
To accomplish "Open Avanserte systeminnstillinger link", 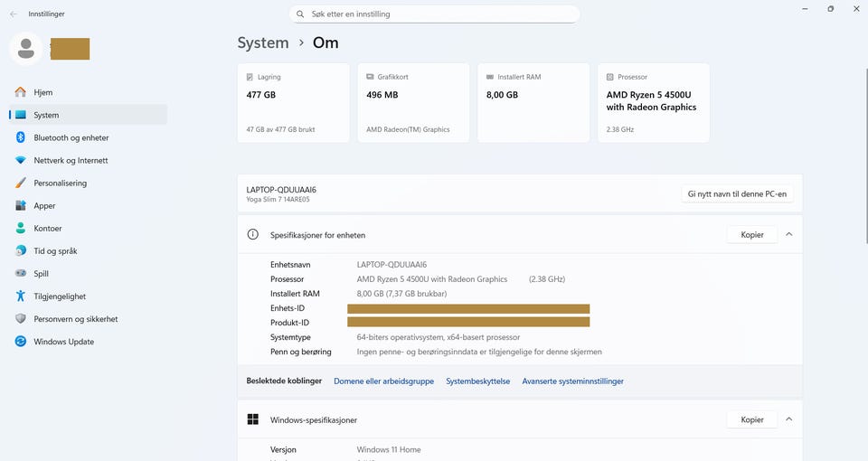I will pos(573,381).
